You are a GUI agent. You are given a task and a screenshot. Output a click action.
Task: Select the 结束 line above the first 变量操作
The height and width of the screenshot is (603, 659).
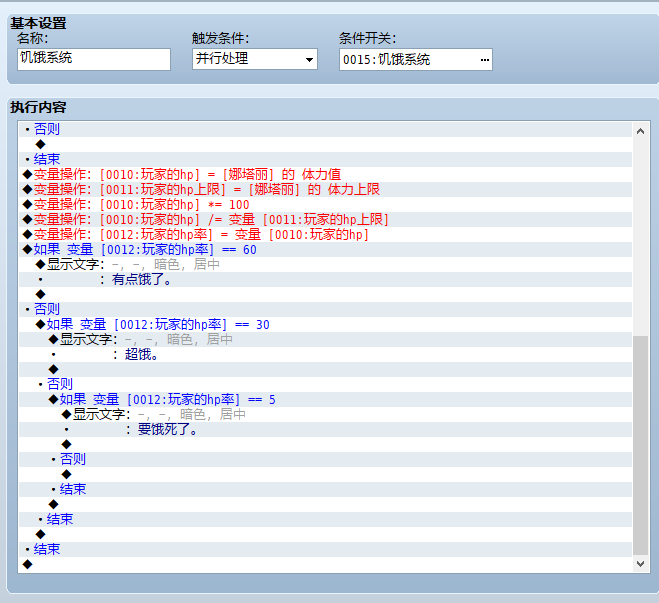325,159
